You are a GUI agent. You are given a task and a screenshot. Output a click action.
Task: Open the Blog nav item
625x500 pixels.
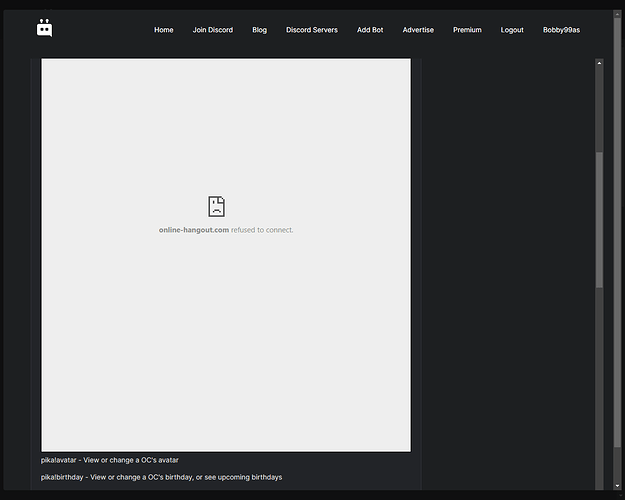259,30
